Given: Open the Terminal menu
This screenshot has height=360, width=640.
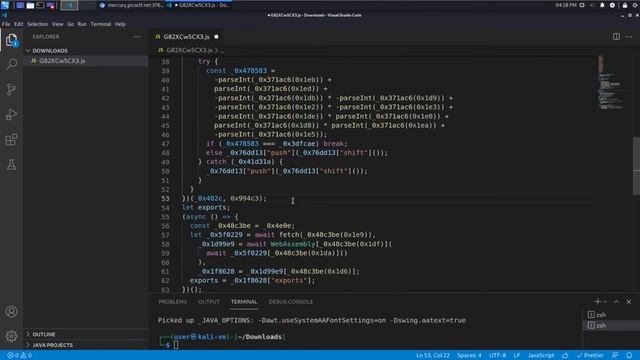Looking at the screenshot, I should (101, 24).
